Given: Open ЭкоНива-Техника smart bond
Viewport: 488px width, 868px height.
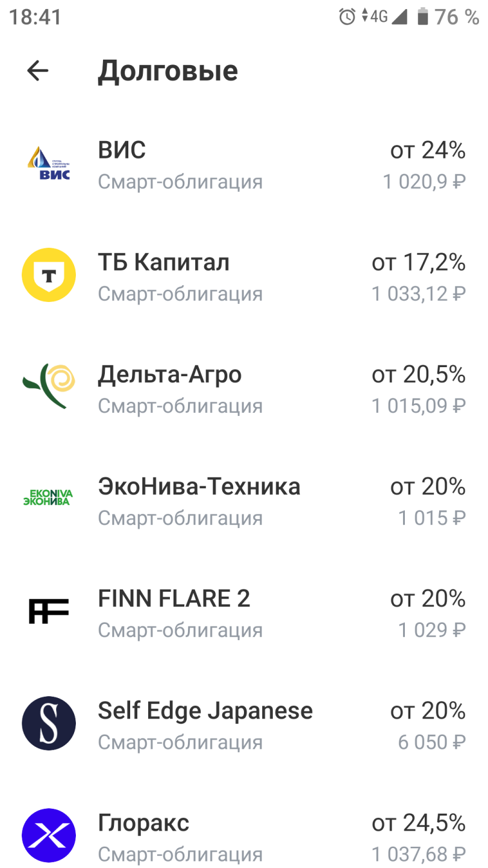Looking at the screenshot, I should coord(199,487).
